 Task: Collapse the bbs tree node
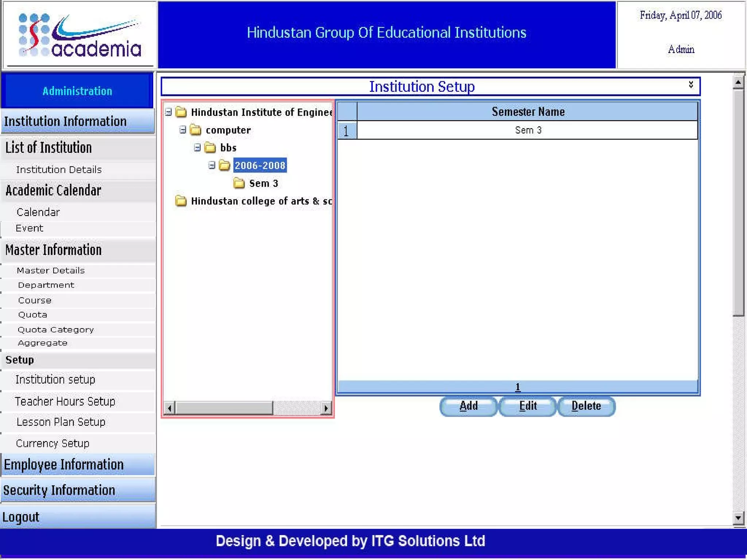[x=197, y=148]
